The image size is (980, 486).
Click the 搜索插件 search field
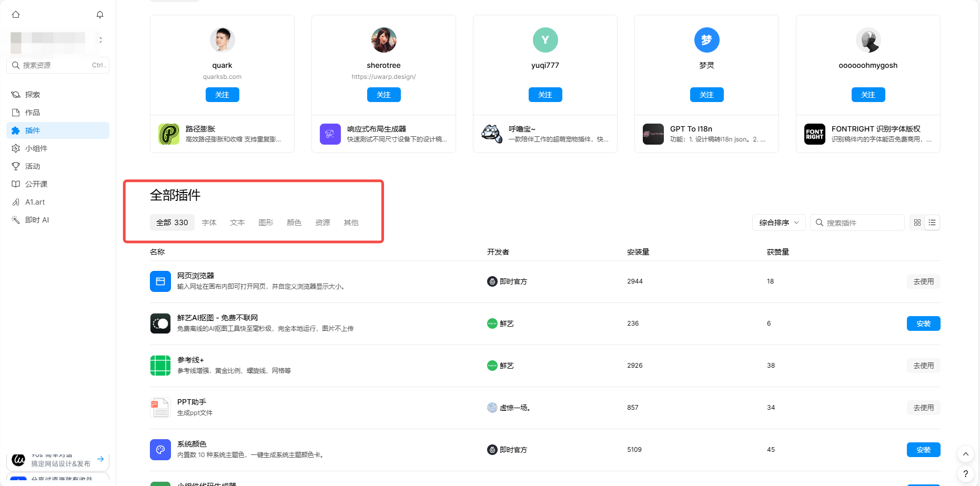[863, 222]
